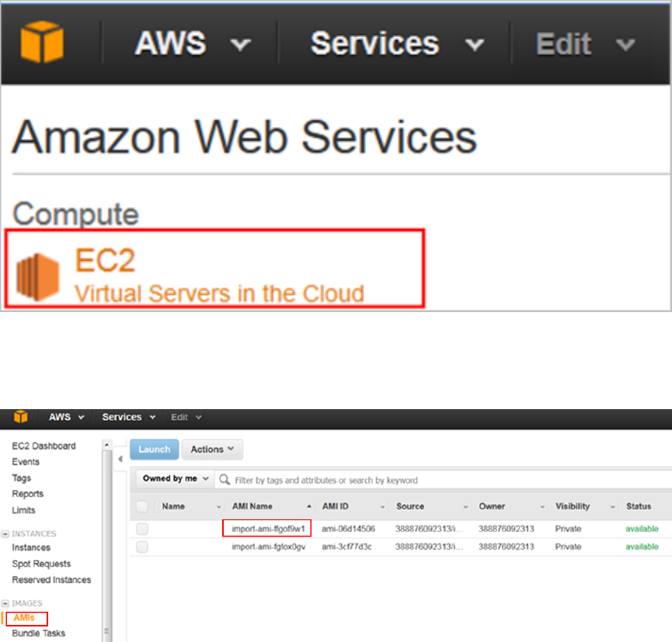The height and width of the screenshot is (642, 672).
Task: Click the search magnifier icon in the filter bar
Action: pos(225,480)
